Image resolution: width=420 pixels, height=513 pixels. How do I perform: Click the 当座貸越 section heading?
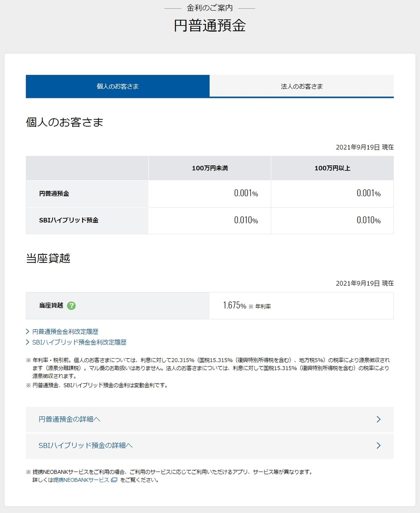(x=48, y=259)
